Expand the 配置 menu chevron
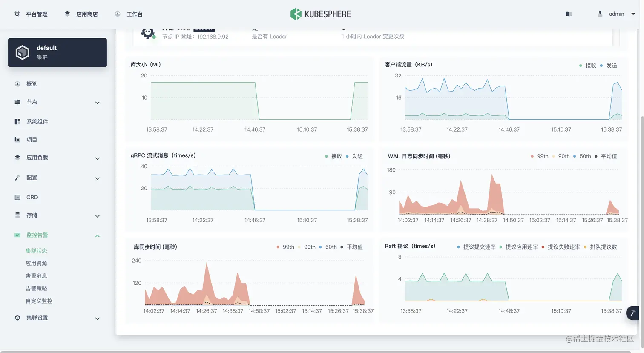The height and width of the screenshot is (353, 644). point(97,178)
